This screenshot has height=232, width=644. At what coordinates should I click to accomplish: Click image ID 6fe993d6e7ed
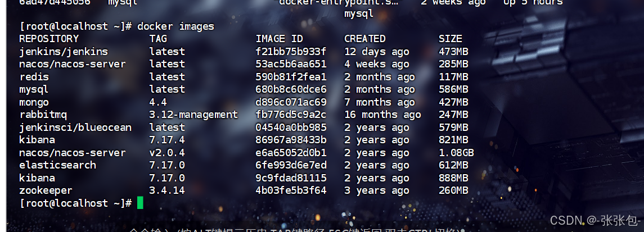(291, 165)
